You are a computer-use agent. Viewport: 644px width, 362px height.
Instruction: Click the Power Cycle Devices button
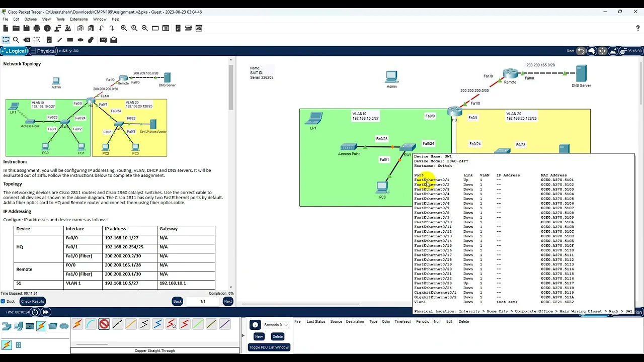pyautogui.click(x=35, y=312)
